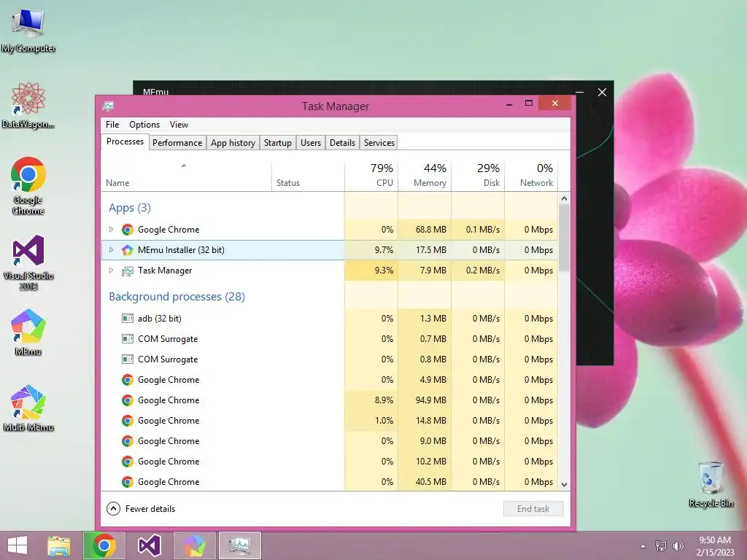Open Visual Studio from taskbar
Image resolution: width=747 pixels, height=560 pixels.
tap(149, 545)
